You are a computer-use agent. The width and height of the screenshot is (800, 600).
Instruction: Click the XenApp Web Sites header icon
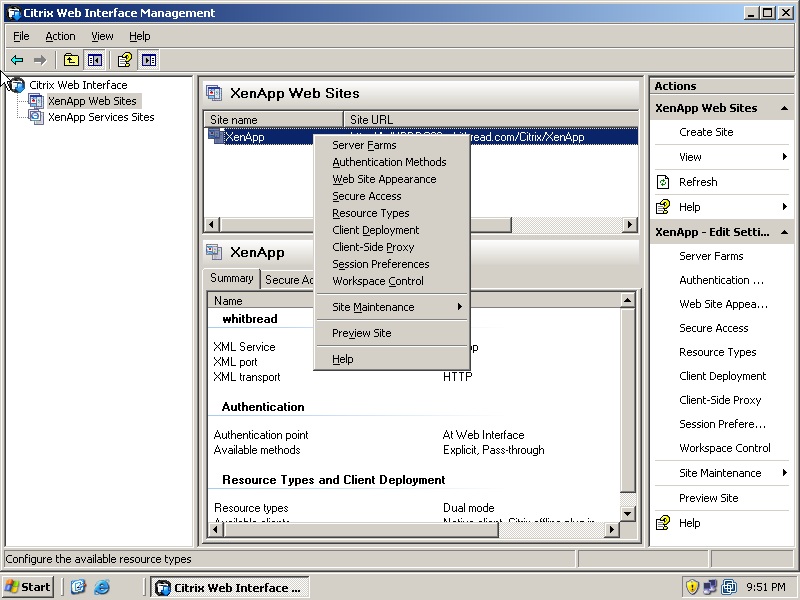coord(214,93)
